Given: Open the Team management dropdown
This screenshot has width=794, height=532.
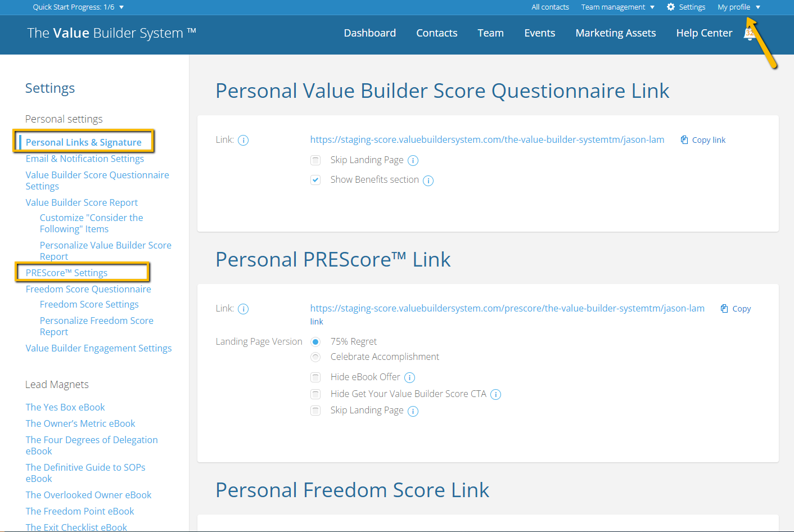Looking at the screenshot, I should pyautogui.click(x=618, y=7).
